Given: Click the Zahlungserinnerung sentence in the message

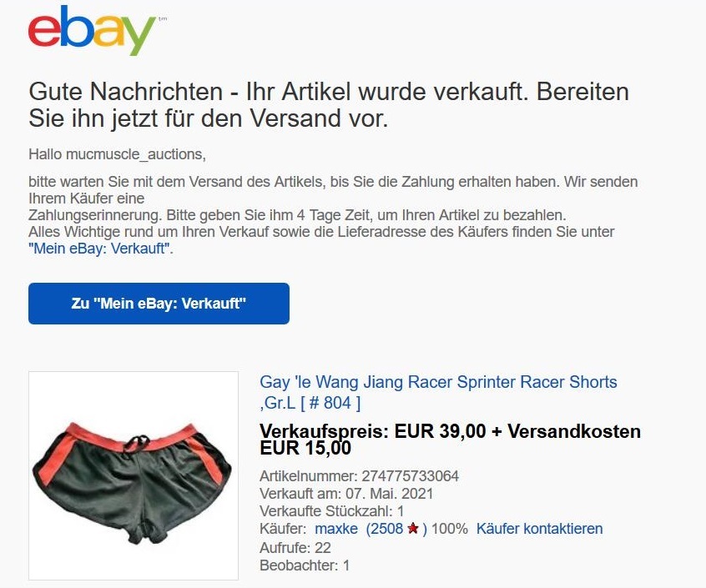Looking at the screenshot, I should click(297, 215).
